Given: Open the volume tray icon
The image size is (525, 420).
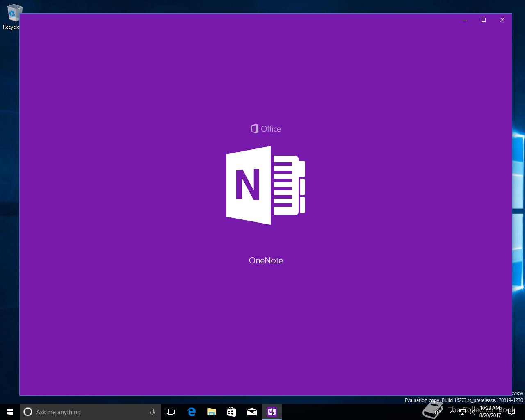Looking at the screenshot, I should pyautogui.click(x=472, y=412).
